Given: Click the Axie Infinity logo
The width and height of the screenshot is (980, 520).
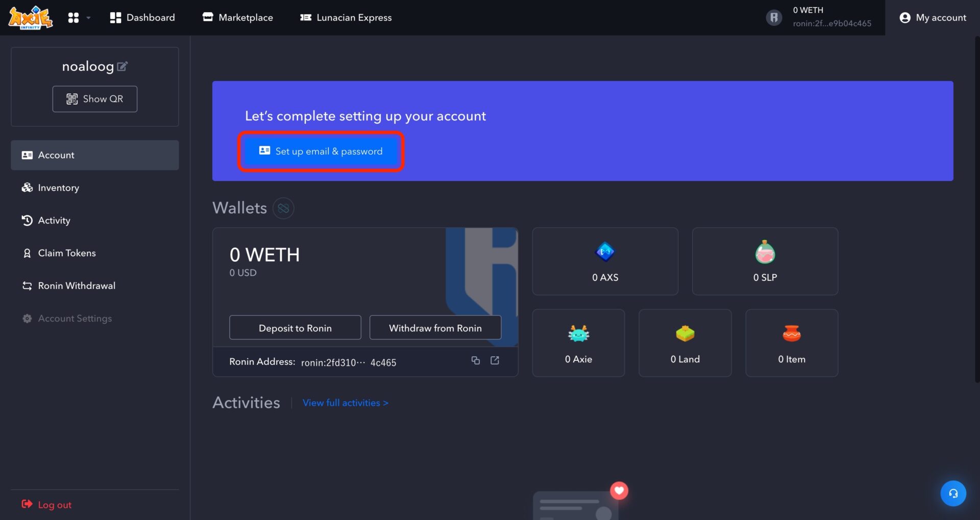Looking at the screenshot, I should pos(30,18).
